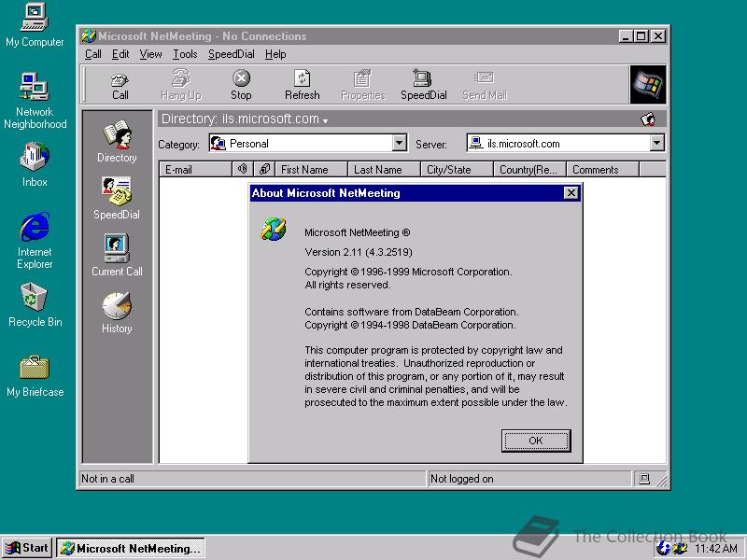Click the Windows logo in NetMeeting toolbar
The width and height of the screenshot is (747, 560).
pyautogui.click(x=648, y=85)
